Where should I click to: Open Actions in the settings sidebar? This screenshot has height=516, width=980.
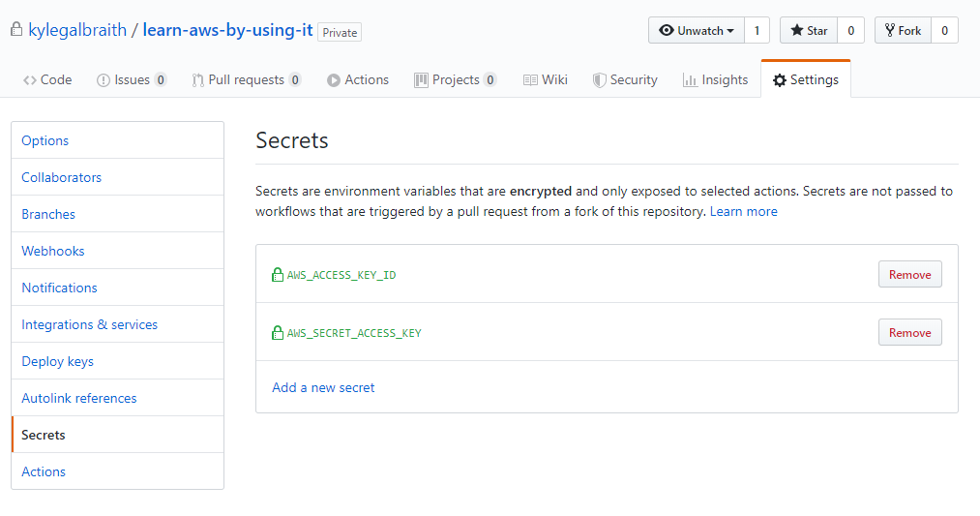pos(117,471)
